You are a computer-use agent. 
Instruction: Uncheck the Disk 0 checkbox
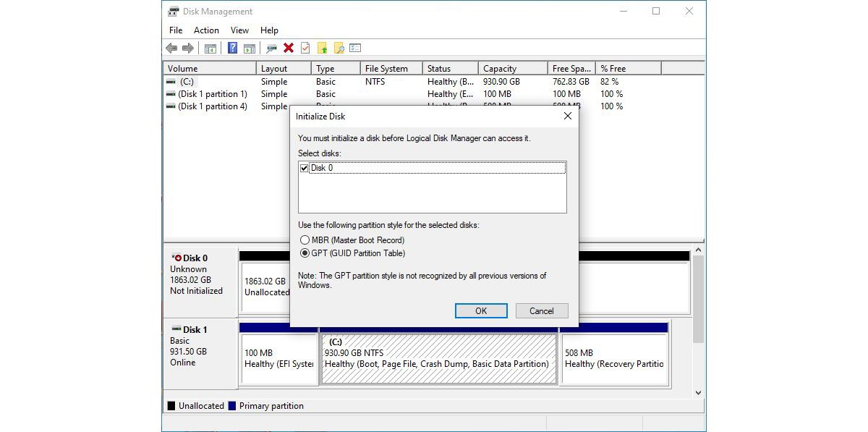304,168
